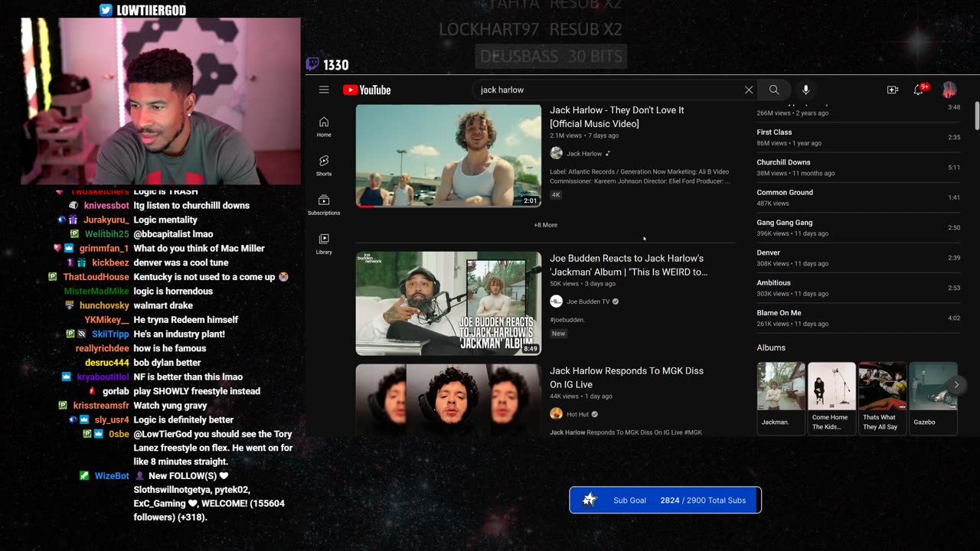Click the Hot Hut channel avatar

pos(557,414)
